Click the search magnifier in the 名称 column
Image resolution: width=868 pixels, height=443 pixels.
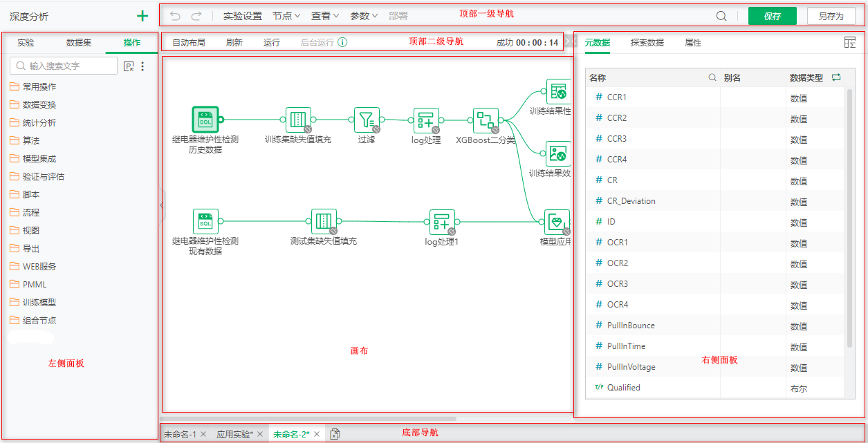[712, 77]
